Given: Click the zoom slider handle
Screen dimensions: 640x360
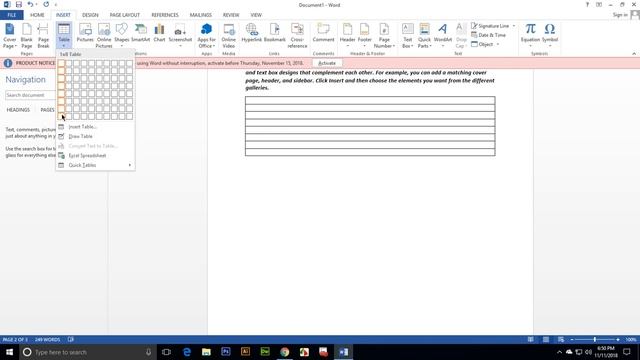Looking at the screenshot, I should pyautogui.click(x=595, y=340).
